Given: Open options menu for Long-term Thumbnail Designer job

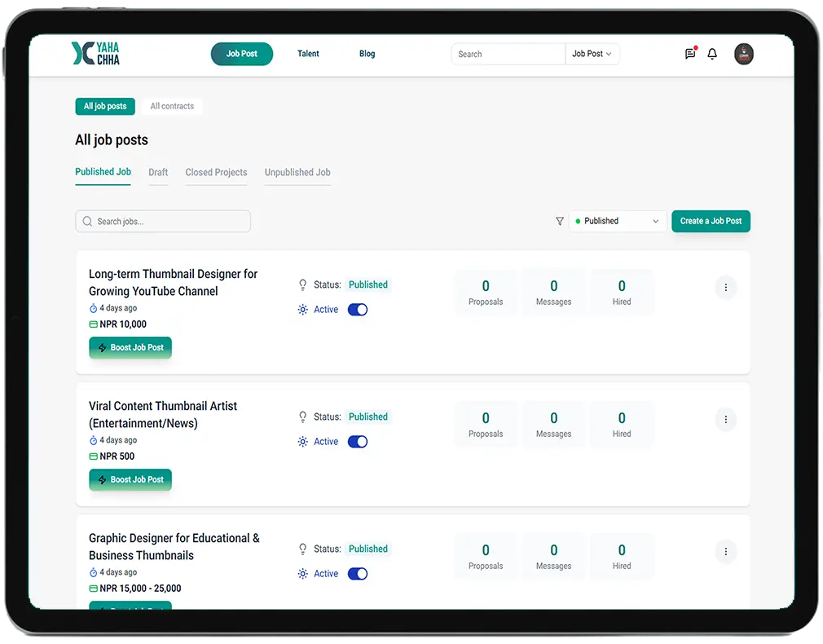Looking at the screenshot, I should click(x=725, y=288).
